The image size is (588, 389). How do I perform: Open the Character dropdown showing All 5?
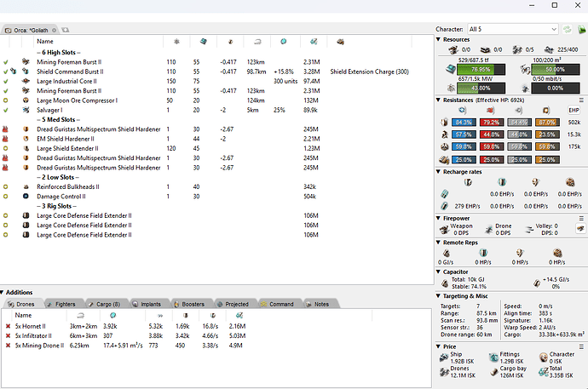coord(513,29)
